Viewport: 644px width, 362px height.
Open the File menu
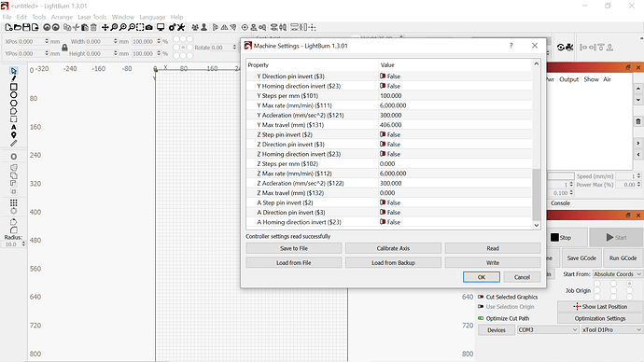tap(7, 17)
